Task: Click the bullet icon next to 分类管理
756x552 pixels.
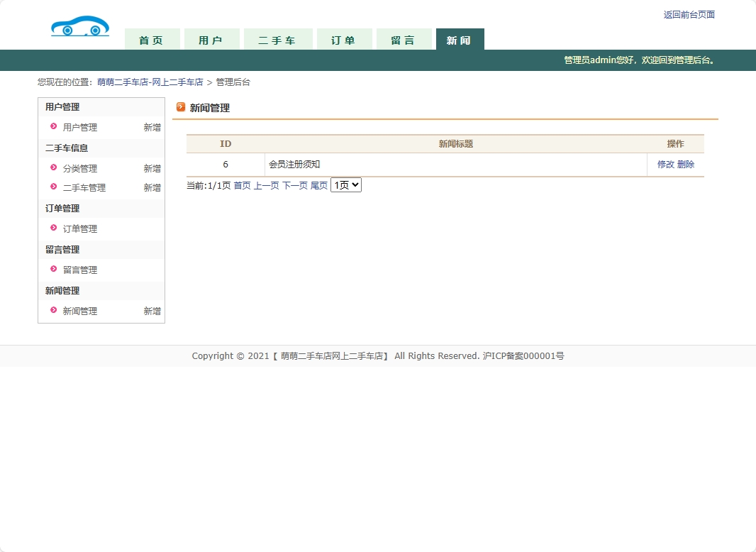Action: pos(53,168)
